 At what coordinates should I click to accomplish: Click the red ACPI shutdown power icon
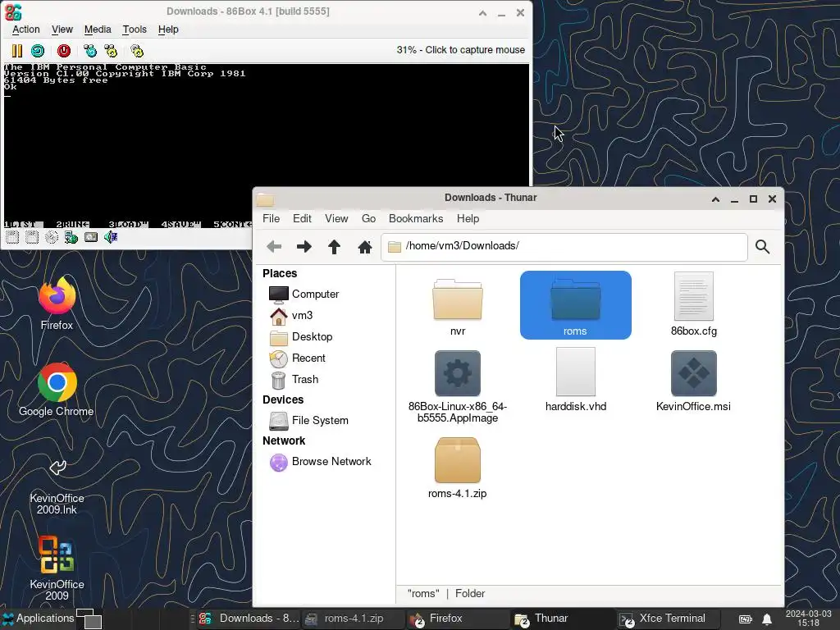tap(64, 51)
